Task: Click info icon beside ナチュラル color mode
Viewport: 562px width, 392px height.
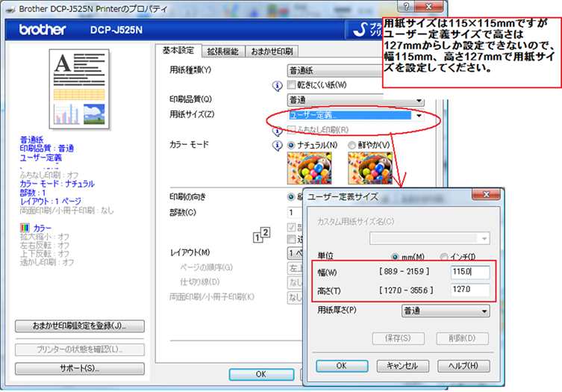Action: pos(277,146)
